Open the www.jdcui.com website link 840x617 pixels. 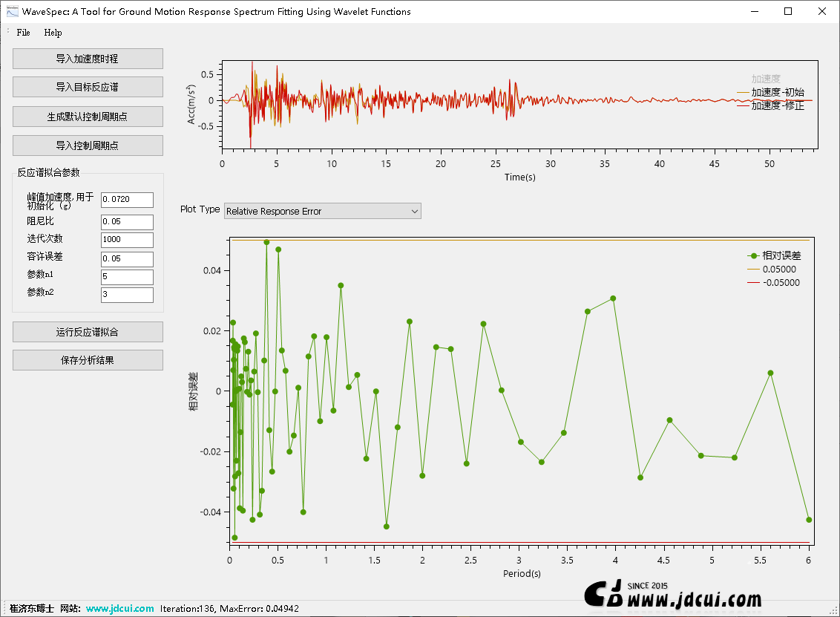click(x=119, y=608)
